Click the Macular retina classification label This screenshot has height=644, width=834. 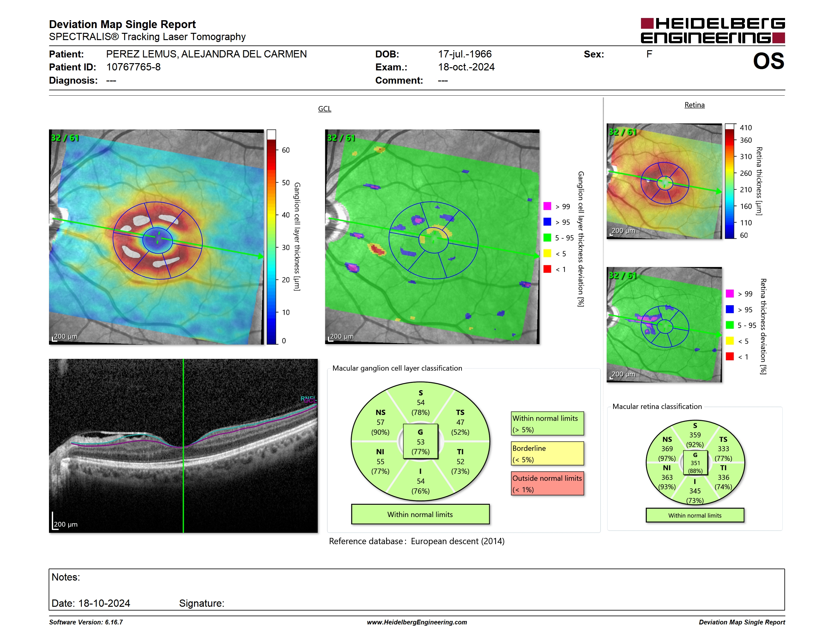(657, 406)
